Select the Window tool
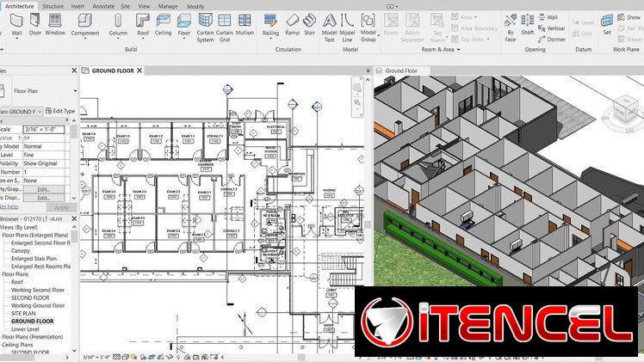This screenshot has height=362, width=644. 55,24
